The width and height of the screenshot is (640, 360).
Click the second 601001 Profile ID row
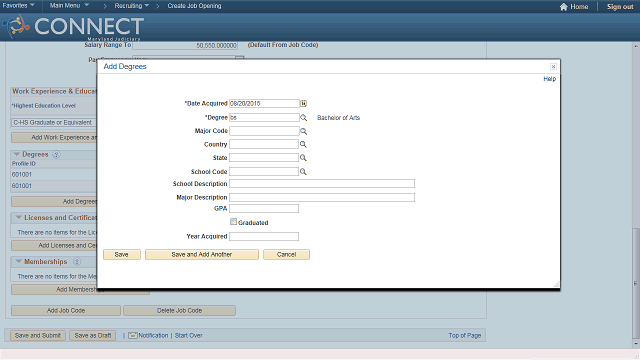22,186
